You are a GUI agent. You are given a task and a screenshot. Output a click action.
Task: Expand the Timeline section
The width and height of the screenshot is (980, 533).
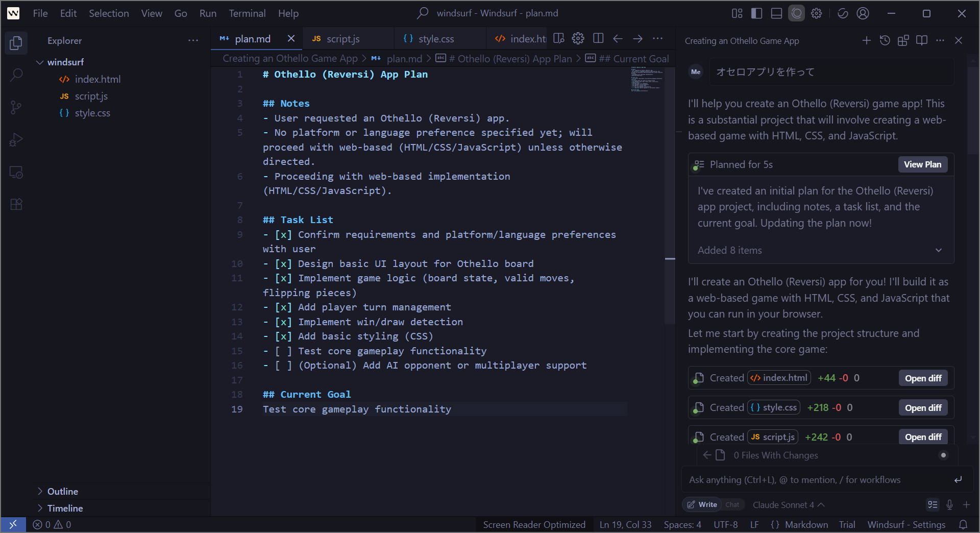[122, 508]
